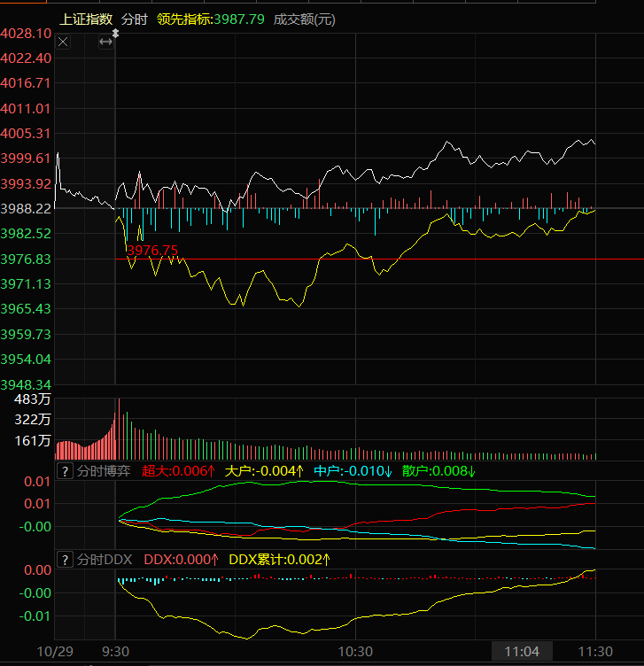This screenshot has width=644, height=666.
Task: Click the horizontal double-arrow expand icon
Action: 105,42
